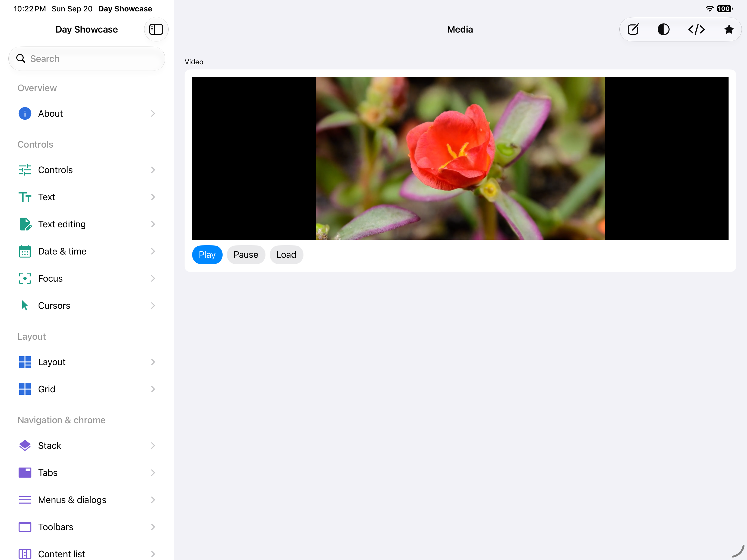Expand the Date & time row chevron
Viewport: 747px width, 560px height.
coord(153,251)
